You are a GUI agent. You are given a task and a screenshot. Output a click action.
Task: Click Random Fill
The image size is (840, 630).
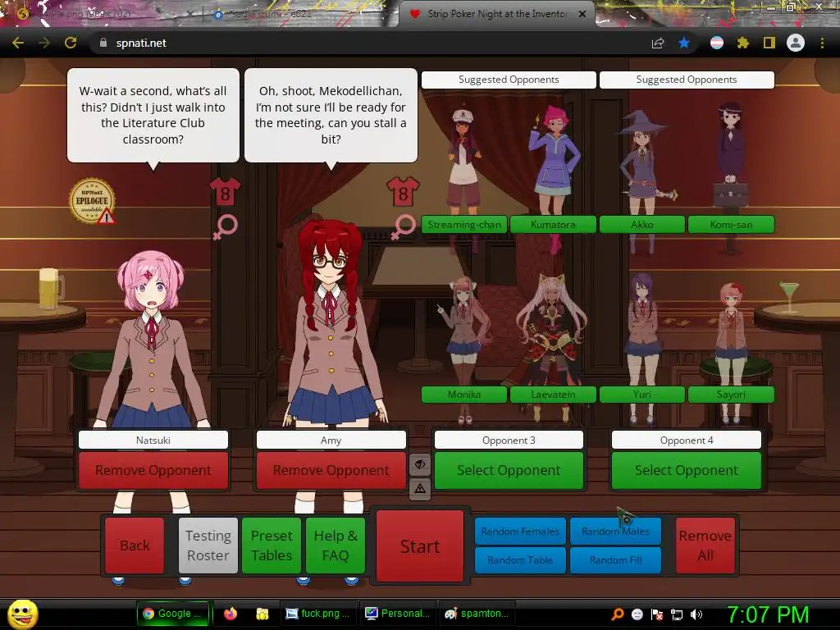(615, 559)
